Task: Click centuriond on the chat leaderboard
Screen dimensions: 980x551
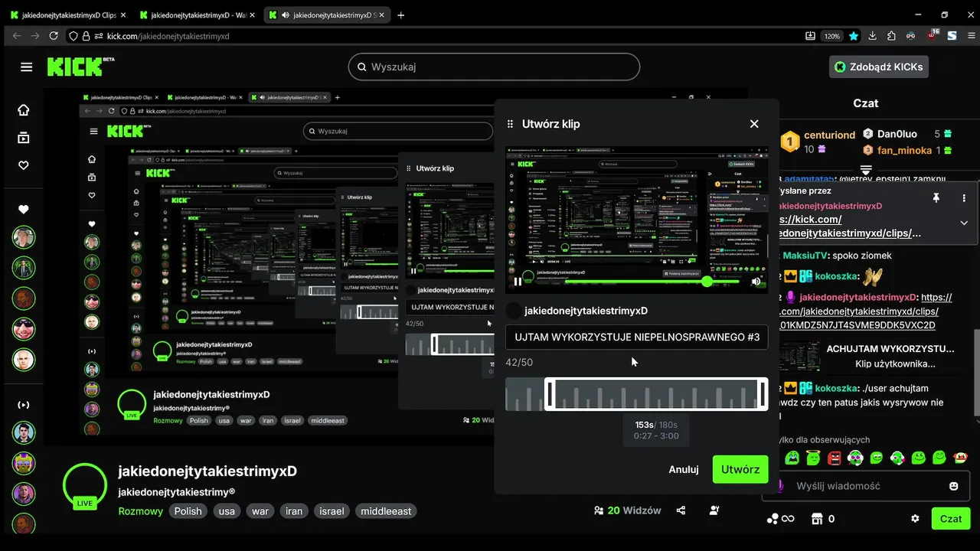Action: point(829,135)
